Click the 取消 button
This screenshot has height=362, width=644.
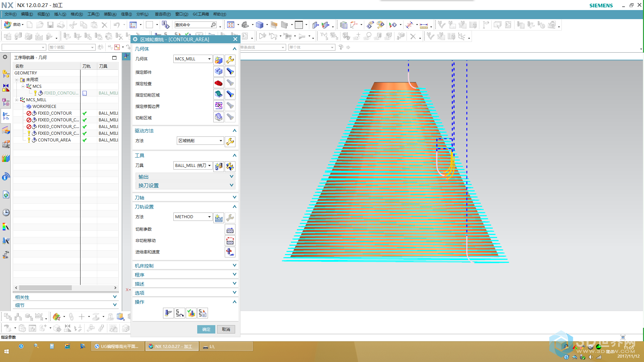click(226, 329)
